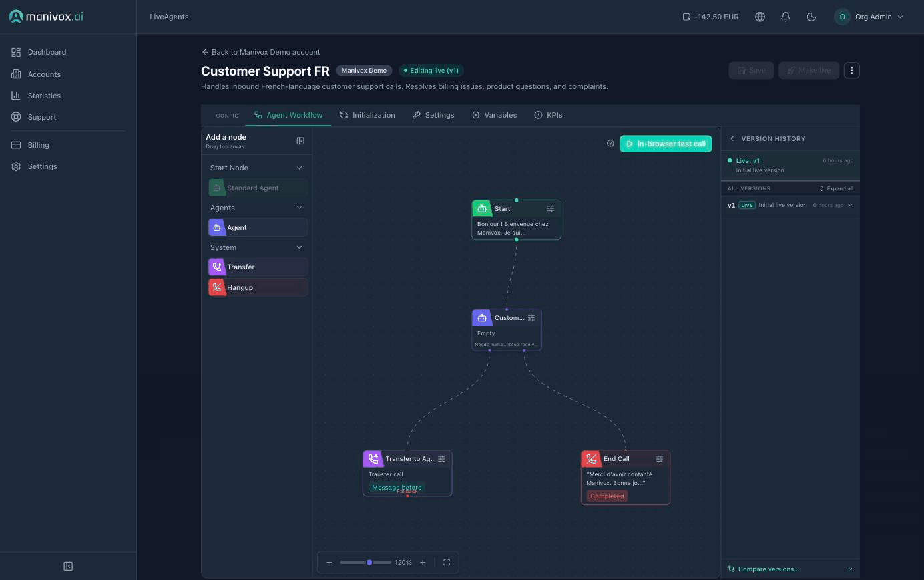
Task: Click the End Call farewell message text
Action: tap(620, 478)
